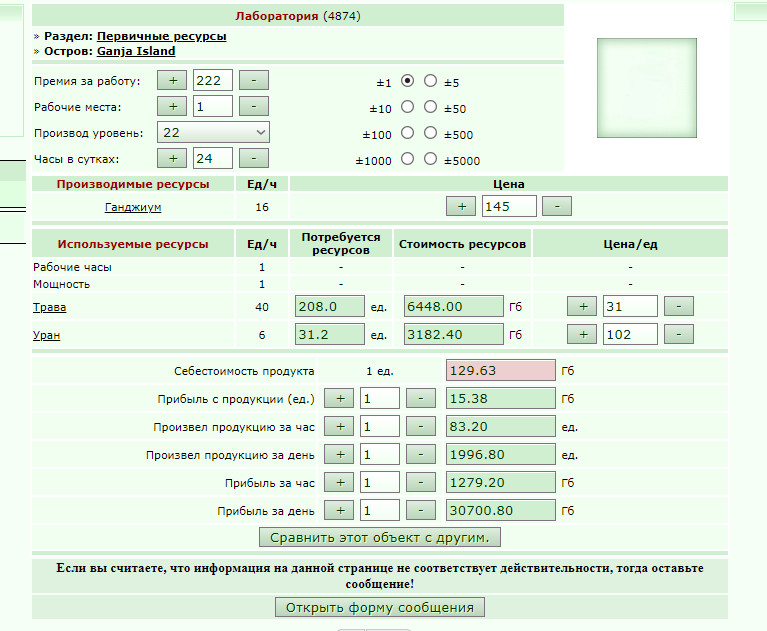
Task: Click the Себестоимость продукта field 129.63
Action: [x=501, y=370]
